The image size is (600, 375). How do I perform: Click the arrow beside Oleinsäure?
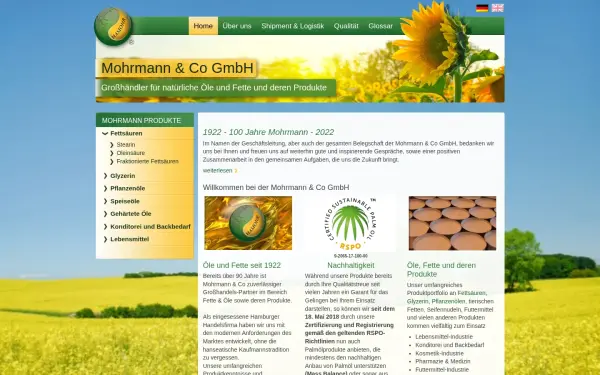112,153
